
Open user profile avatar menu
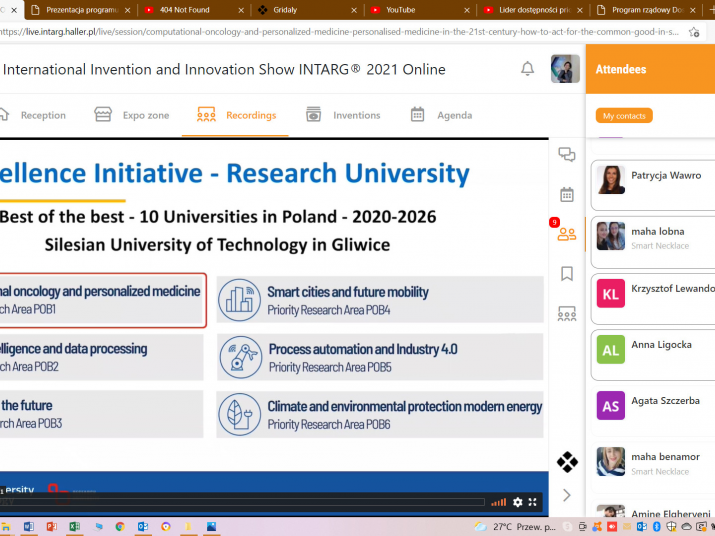[565, 69]
